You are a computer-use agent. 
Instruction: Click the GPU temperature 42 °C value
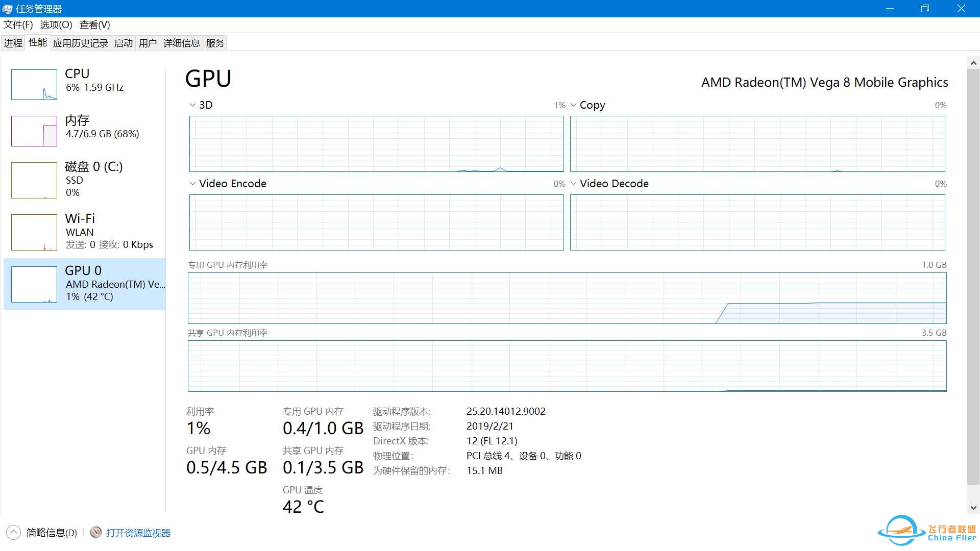coord(303,507)
